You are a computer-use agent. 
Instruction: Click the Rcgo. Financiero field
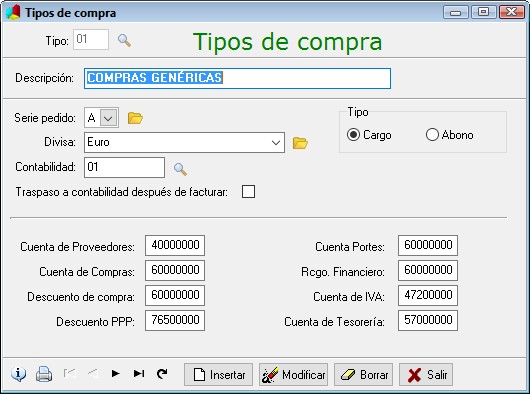(x=428, y=270)
